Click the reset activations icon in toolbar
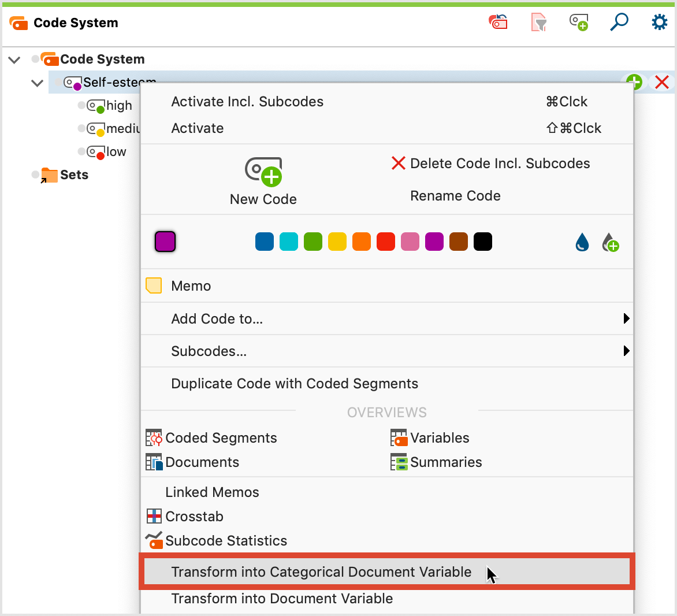The width and height of the screenshot is (677, 616). [x=498, y=23]
